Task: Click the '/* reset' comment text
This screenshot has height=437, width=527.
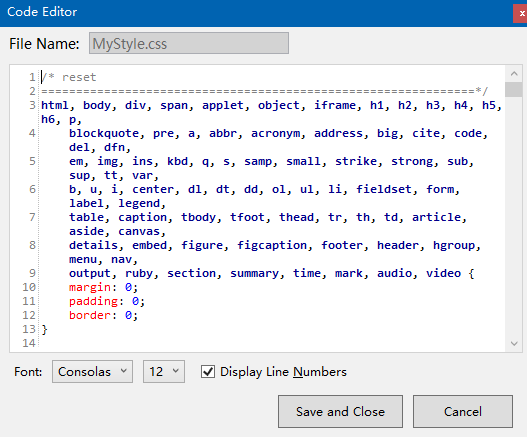Action: click(x=69, y=77)
